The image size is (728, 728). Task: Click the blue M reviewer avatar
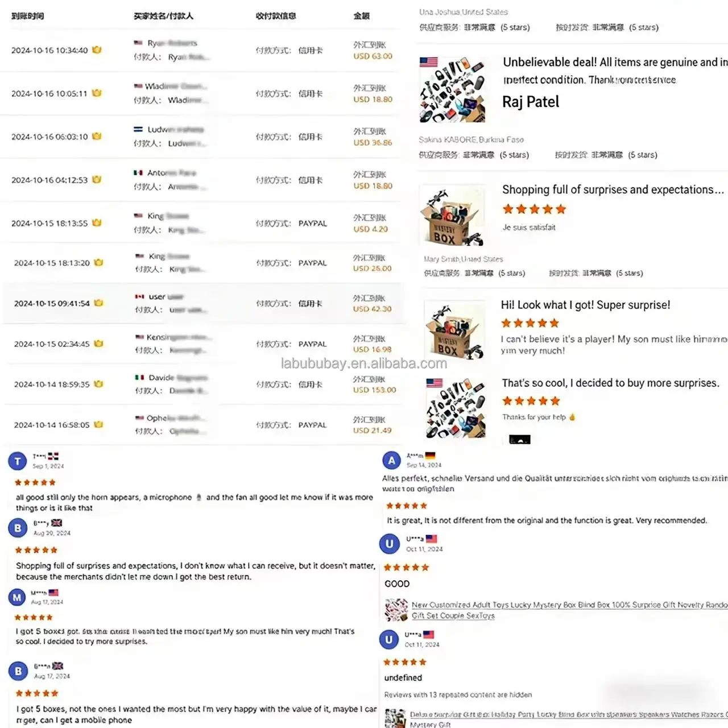(17, 597)
